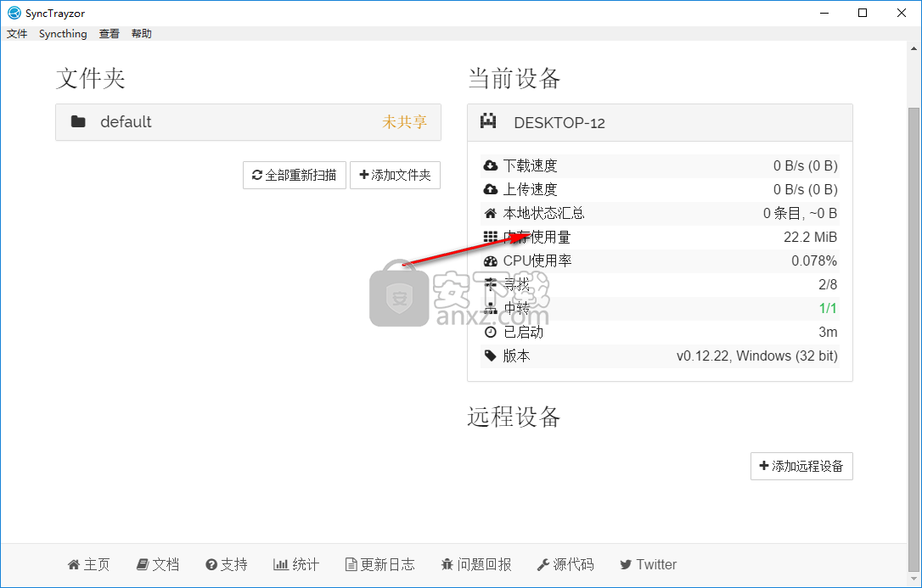Screen dimensions: 922x588
Task: Click the 本地状态汇总 label
Action: [544, 213]
